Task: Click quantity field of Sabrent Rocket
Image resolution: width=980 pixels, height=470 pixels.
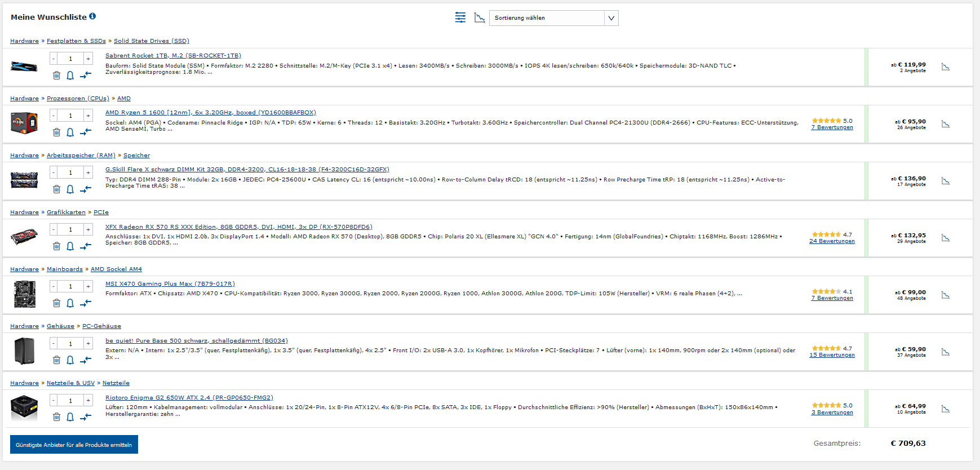Action: click(70, 59)
